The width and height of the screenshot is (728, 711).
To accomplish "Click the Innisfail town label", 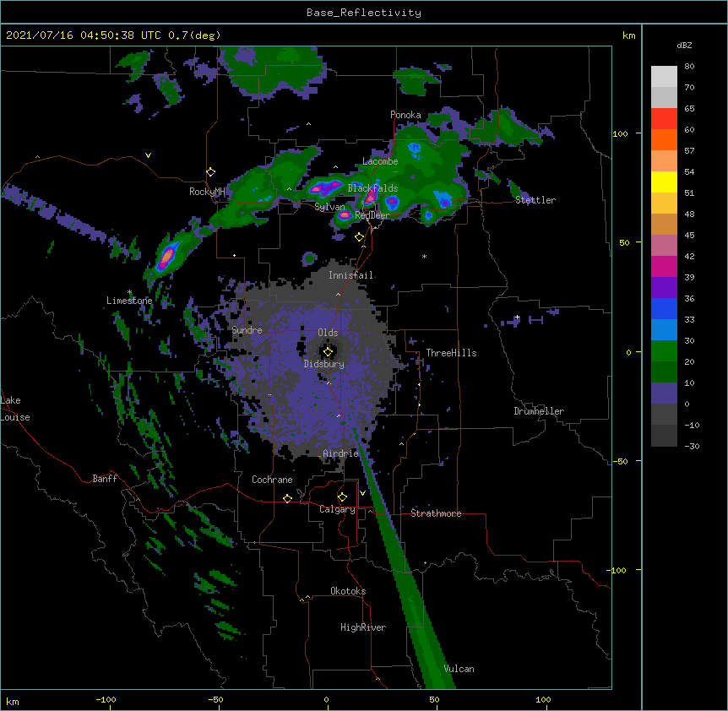I will tap(350, 275).
